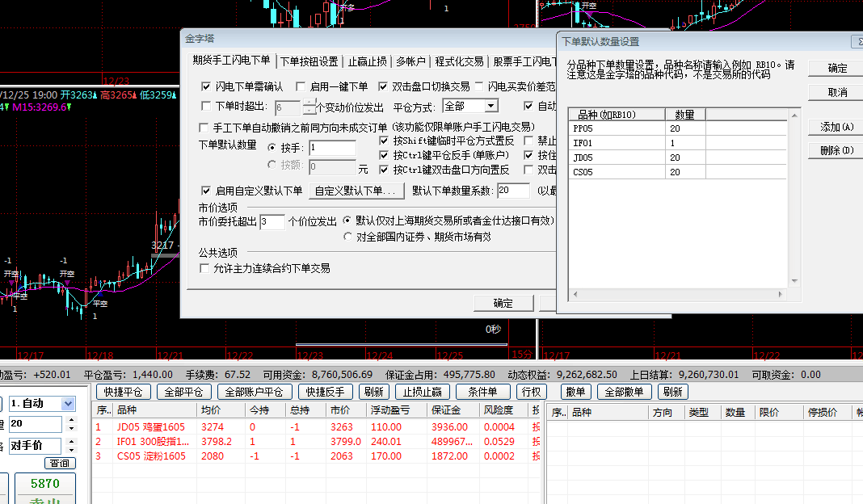
Task: Uncheck 闪电下单需确认 checkbox
Action: point(206,86)
